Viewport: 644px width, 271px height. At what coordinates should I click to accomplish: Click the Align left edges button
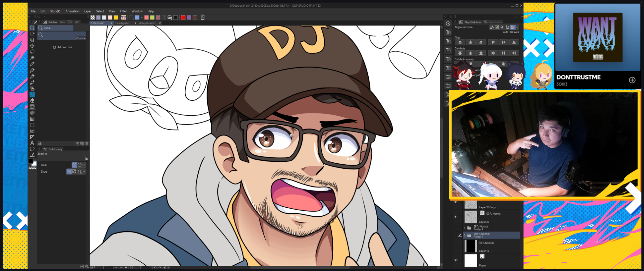click(x=460, y=42)
